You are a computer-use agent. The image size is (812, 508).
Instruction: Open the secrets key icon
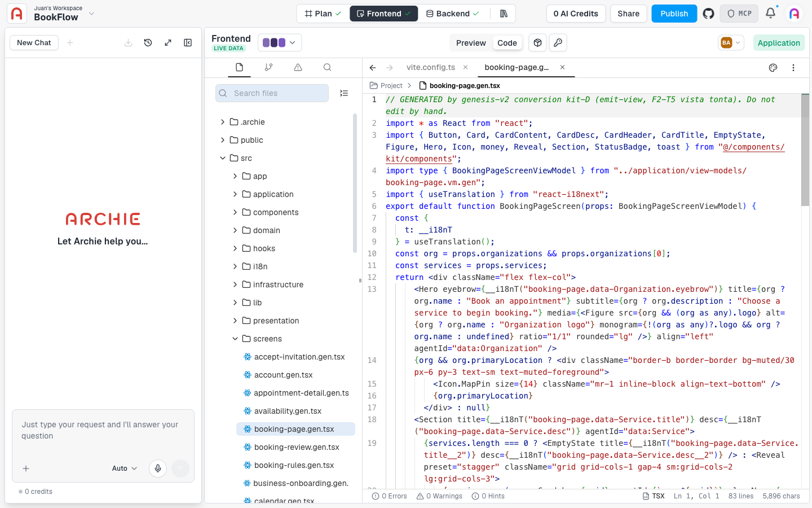click(x=558, y=43)
